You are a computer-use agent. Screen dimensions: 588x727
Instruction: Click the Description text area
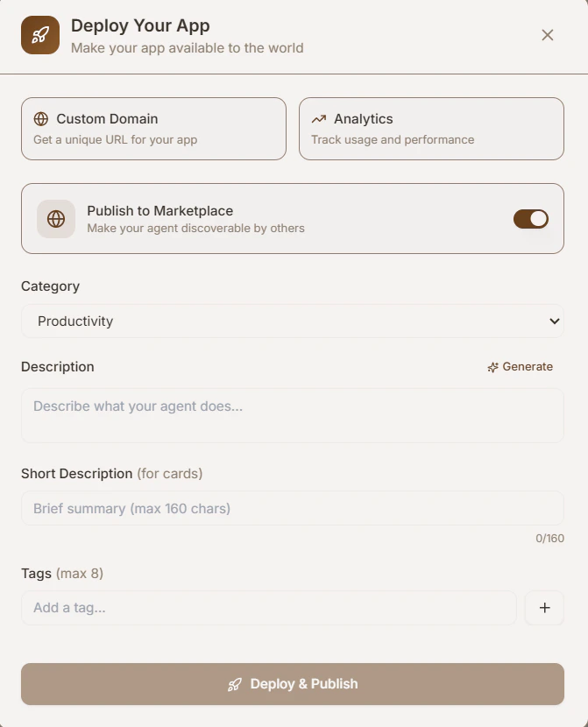tap(293, 415)
